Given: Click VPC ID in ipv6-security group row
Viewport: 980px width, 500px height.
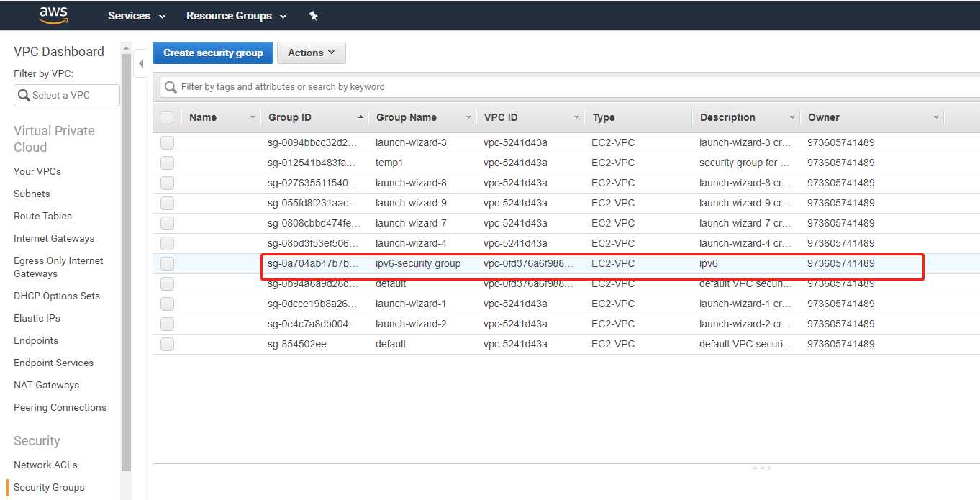Looking at the screenshot, I should 529,263.
